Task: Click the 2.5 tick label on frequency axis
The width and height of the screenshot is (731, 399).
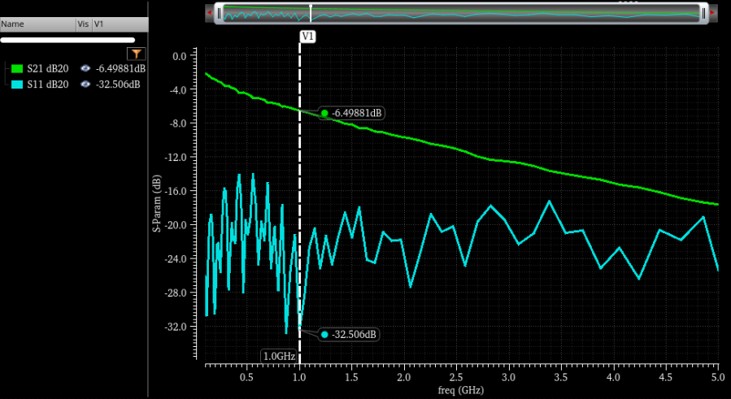Action: (x=455, y=376)
